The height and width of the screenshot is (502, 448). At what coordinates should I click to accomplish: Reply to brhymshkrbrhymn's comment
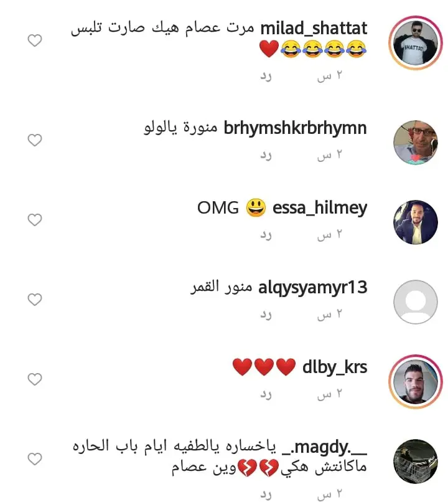point(266,155)
